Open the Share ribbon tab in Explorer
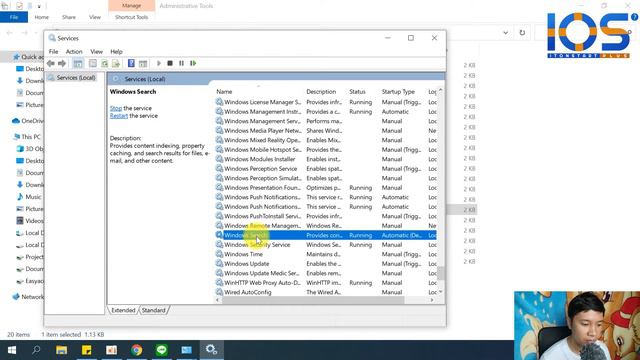Image resolution: width=640 pixels, height=360 pixels. click(69, 17)
